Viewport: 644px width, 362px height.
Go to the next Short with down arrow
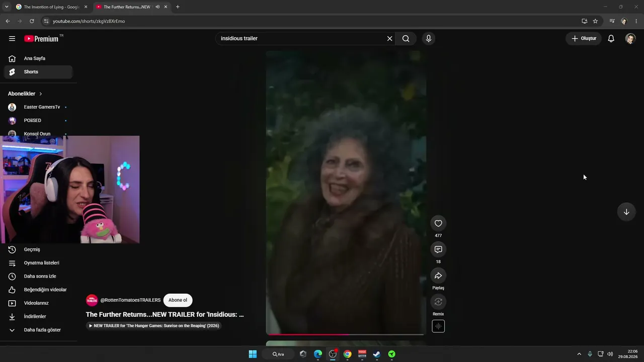pyautogui.click(x=626, y=212)
